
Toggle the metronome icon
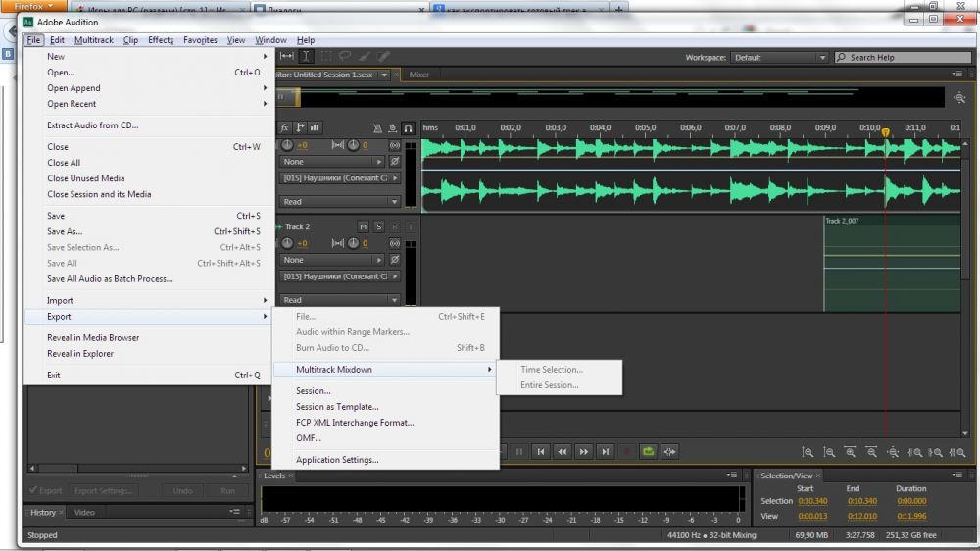[x=377, y=128]
